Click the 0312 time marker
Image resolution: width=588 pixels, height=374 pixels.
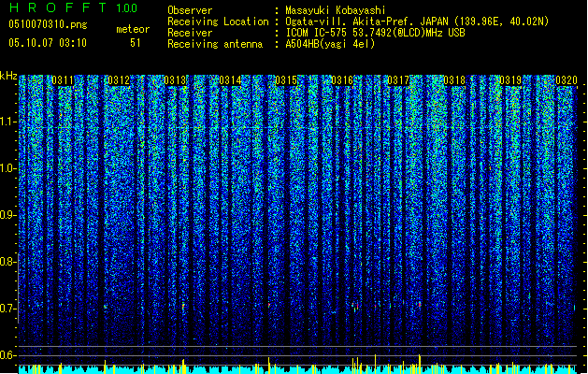(119, 80)
